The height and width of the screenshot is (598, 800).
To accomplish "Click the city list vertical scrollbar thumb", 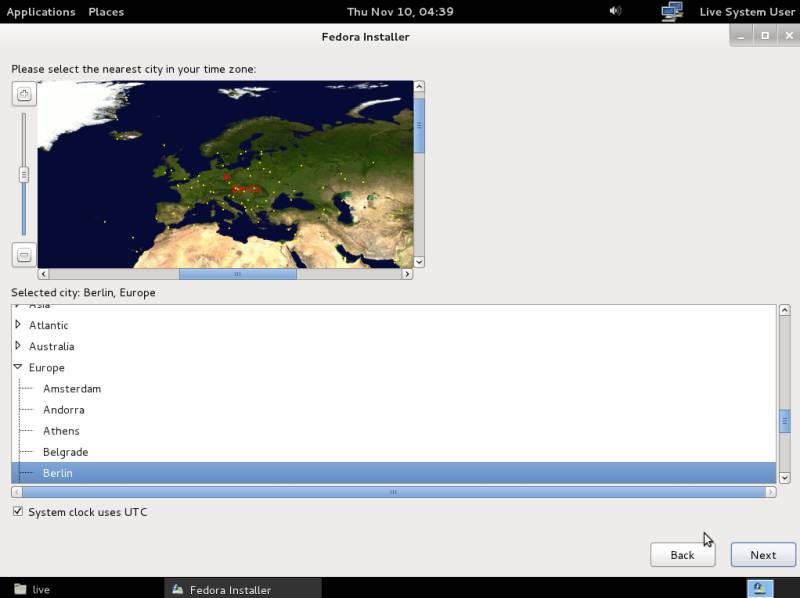I will (x=785, y=421).
